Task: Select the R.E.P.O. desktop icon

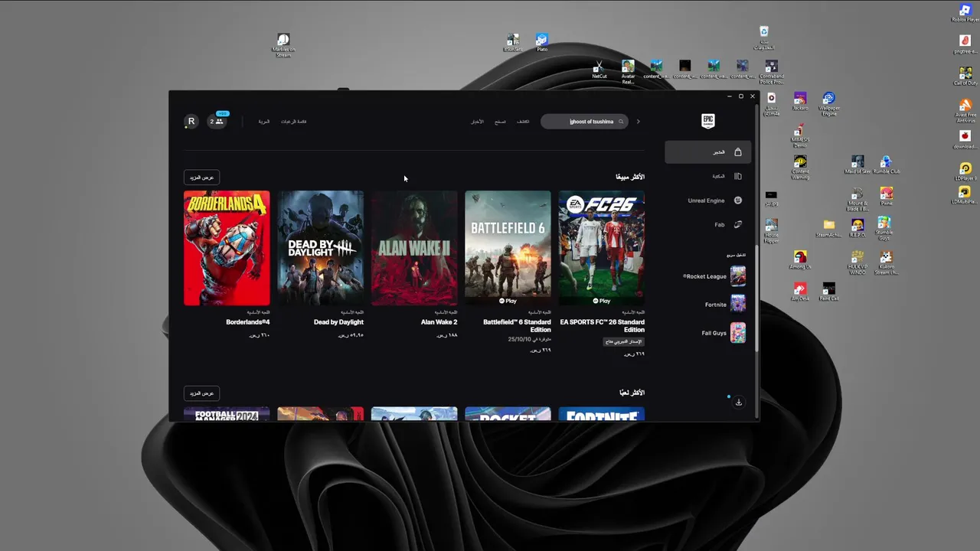Action: (857, 229)
